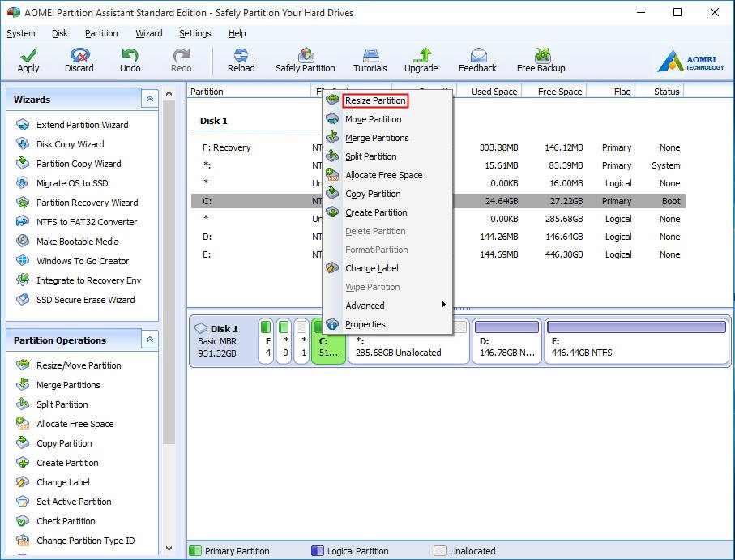The width and height of the screenshot is (735, 560).
Task: Open the Windows To Go Creator
Action: click(x=79, y=261)
